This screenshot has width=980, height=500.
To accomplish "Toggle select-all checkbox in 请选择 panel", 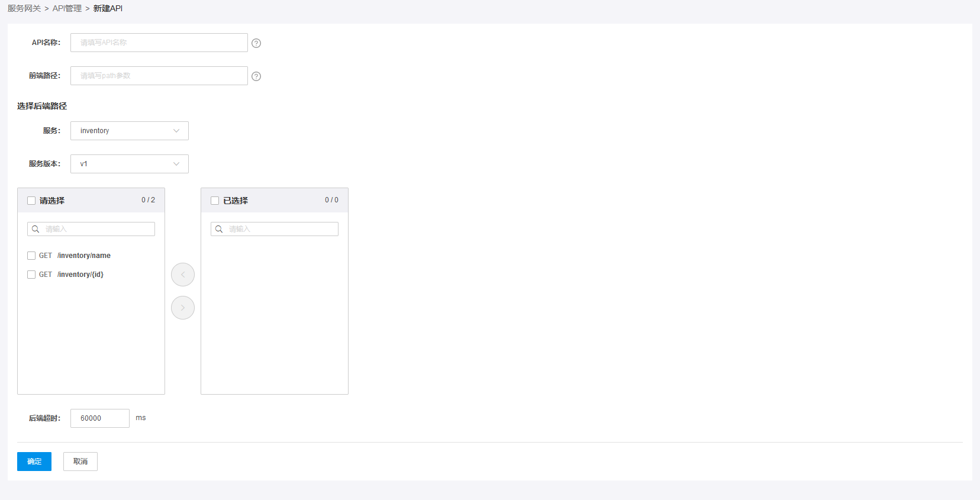I will (31, 201).
